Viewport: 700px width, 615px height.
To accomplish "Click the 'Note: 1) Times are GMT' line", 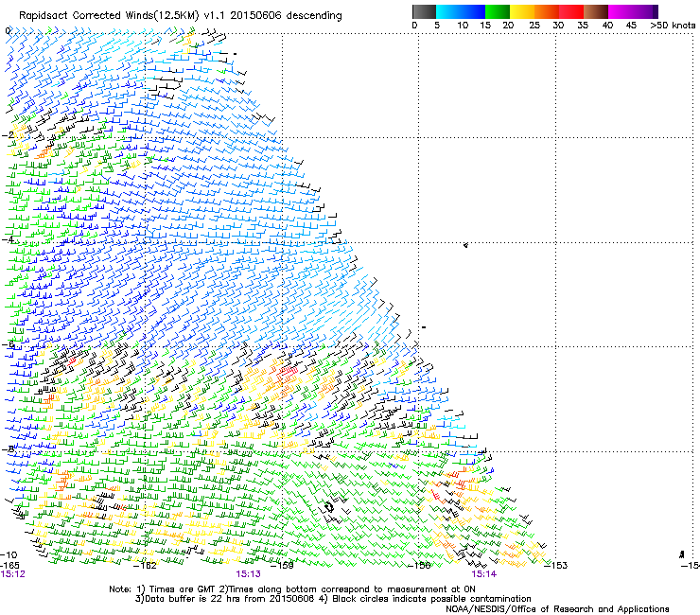I will click(292, 589).
